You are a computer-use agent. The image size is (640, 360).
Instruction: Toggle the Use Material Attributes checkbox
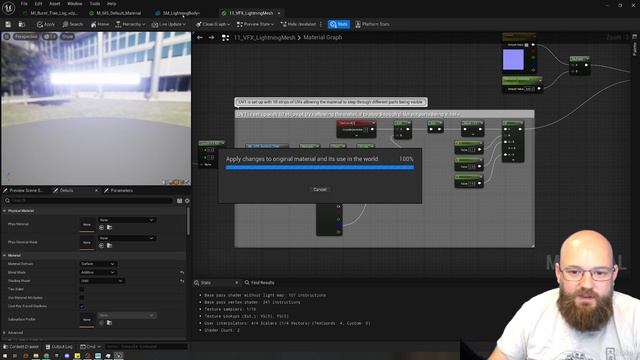coord(82,298)
